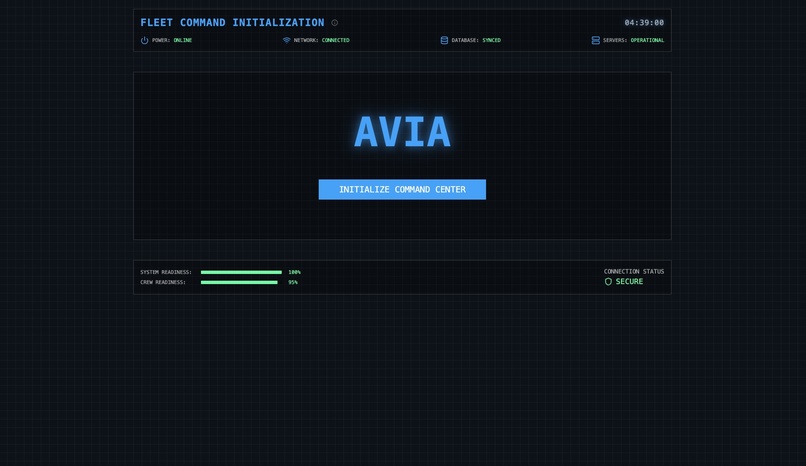Click the System Readiness progress bar
Viewport: 806px width, 466px height.
tap(241, 272)
